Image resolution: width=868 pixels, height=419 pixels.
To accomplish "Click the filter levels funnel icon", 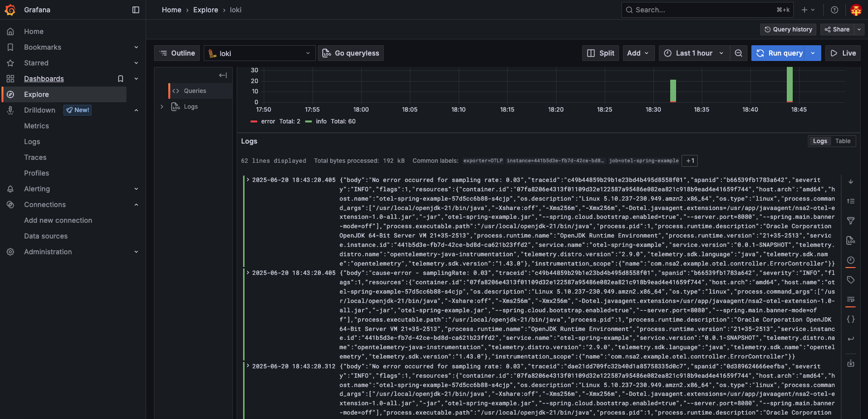I will (x=851, y=221).
